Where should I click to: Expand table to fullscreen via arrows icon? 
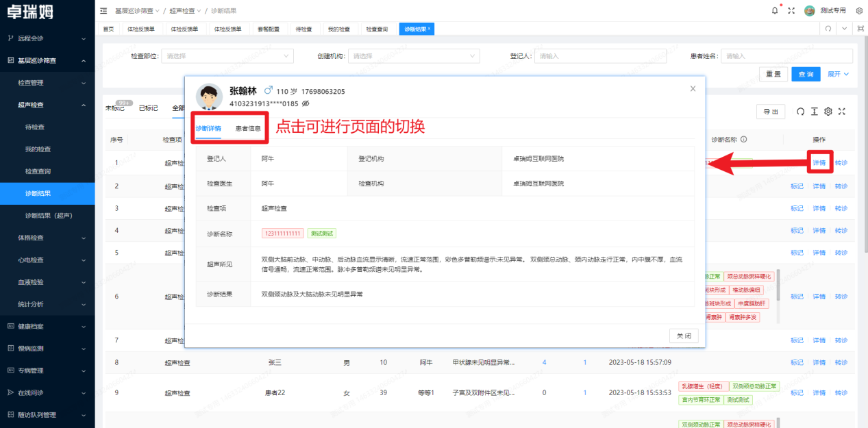842,112
